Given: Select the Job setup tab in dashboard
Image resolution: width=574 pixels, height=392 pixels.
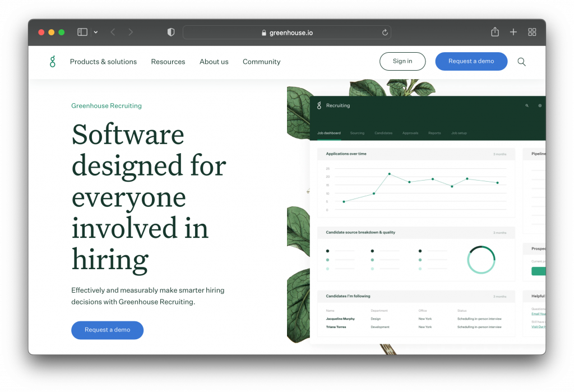Looking at the screenshot, I should [459, 133].
